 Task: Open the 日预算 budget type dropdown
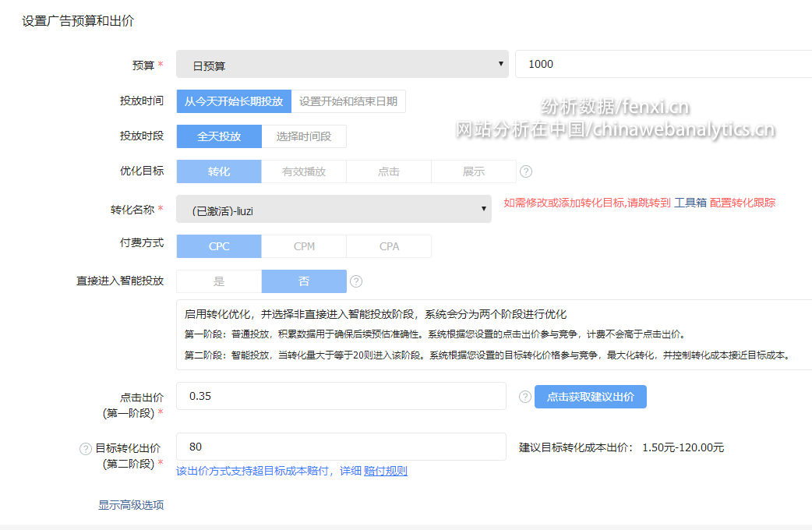342,65
